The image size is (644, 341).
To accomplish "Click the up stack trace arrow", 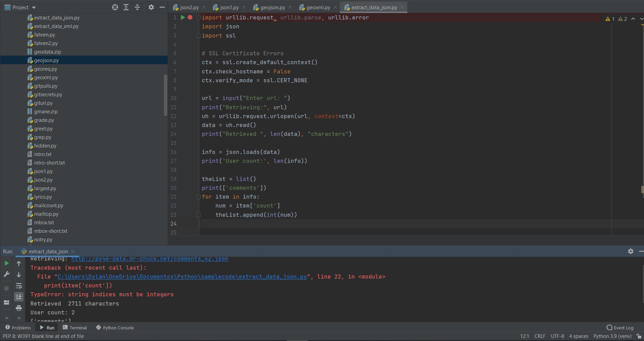I will click(19, 264).
